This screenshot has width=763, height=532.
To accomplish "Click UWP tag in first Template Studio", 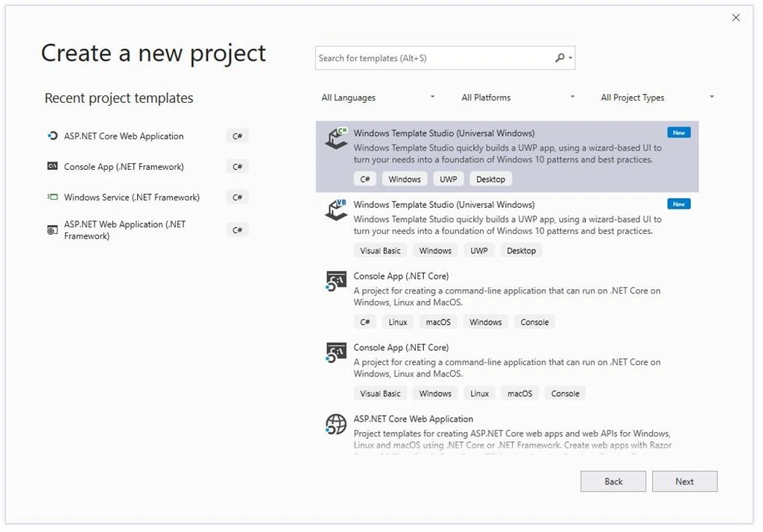I will coord(448,179).
